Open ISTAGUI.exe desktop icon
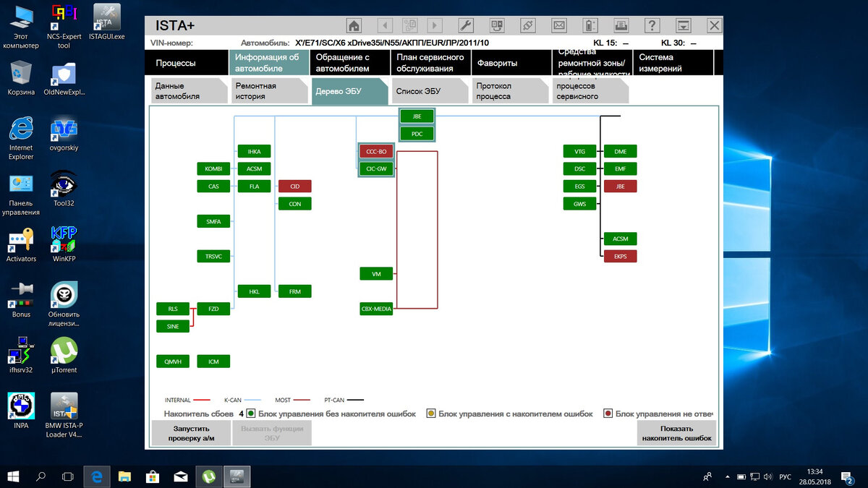Image resolution: width=868 pixels, height=488 pixels. 106,22
